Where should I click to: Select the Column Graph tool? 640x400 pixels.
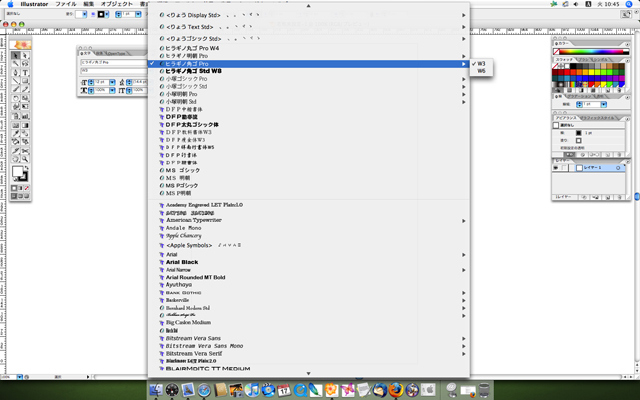25,116
